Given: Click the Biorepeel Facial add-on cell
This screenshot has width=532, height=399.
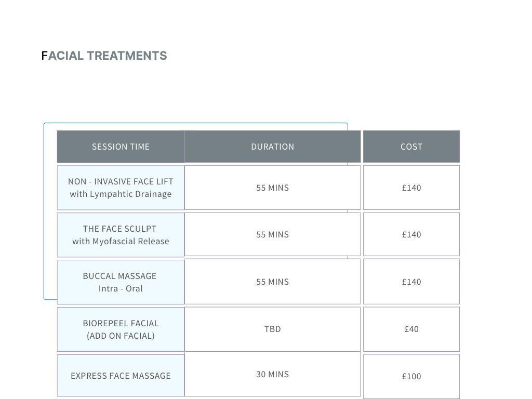Looking at the screenshot, I should point(121,329).
